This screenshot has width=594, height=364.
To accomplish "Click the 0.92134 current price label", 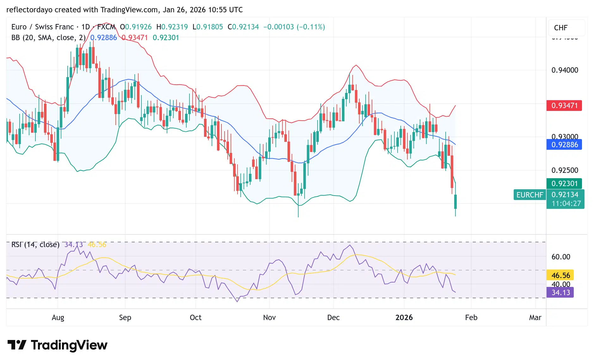I will coord(565,195).
